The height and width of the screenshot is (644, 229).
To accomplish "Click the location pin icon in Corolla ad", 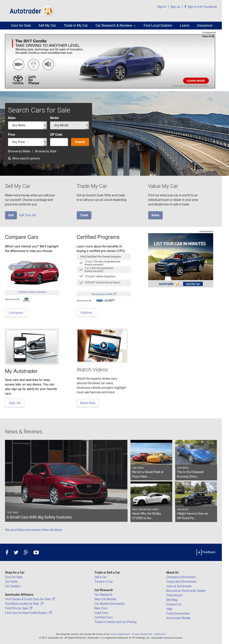I will click(x=34, y=64).
